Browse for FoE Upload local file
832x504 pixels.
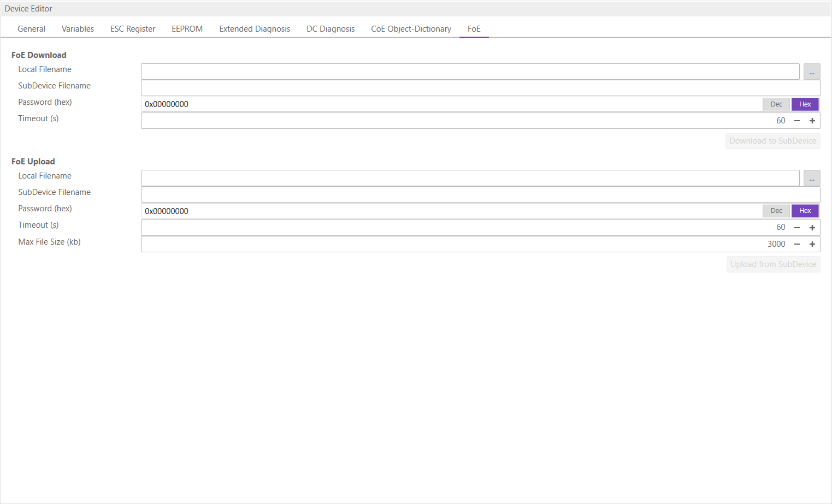coord(812,178)
